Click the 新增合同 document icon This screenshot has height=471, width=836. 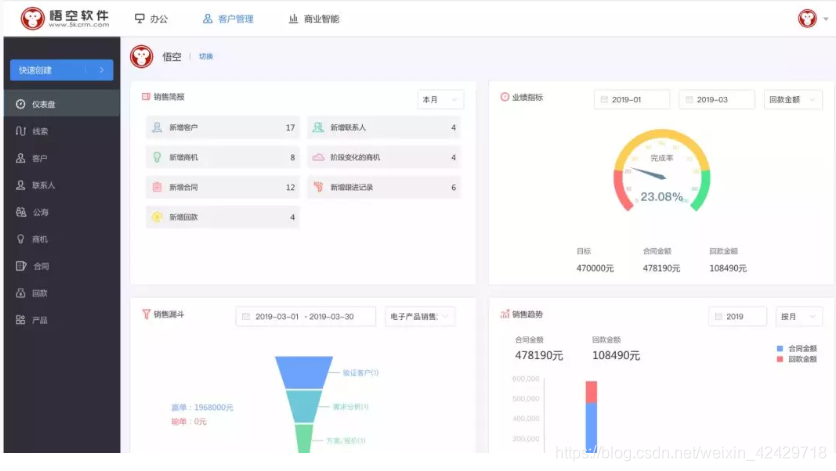157,187
